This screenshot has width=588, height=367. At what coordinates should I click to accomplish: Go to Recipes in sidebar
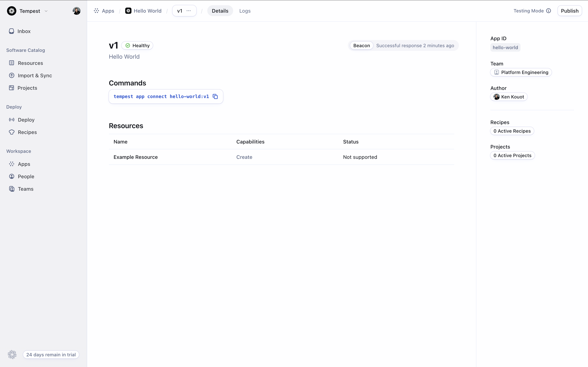point(27,132)
